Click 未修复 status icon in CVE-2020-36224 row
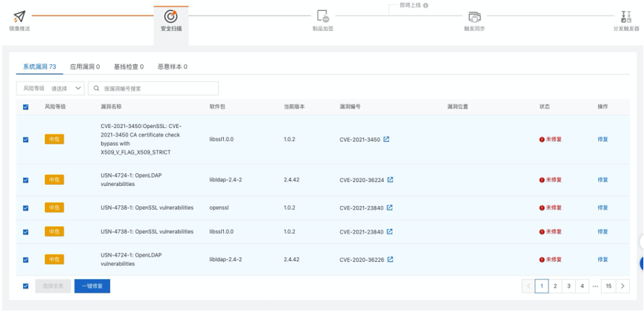Image resolution: width=644 pixels, height=316 pixels. pyautogui.click(x=542, y=180)
